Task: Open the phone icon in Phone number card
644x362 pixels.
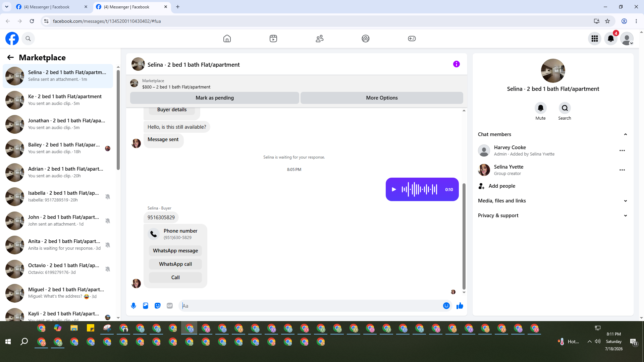Action: click(154, 234)
